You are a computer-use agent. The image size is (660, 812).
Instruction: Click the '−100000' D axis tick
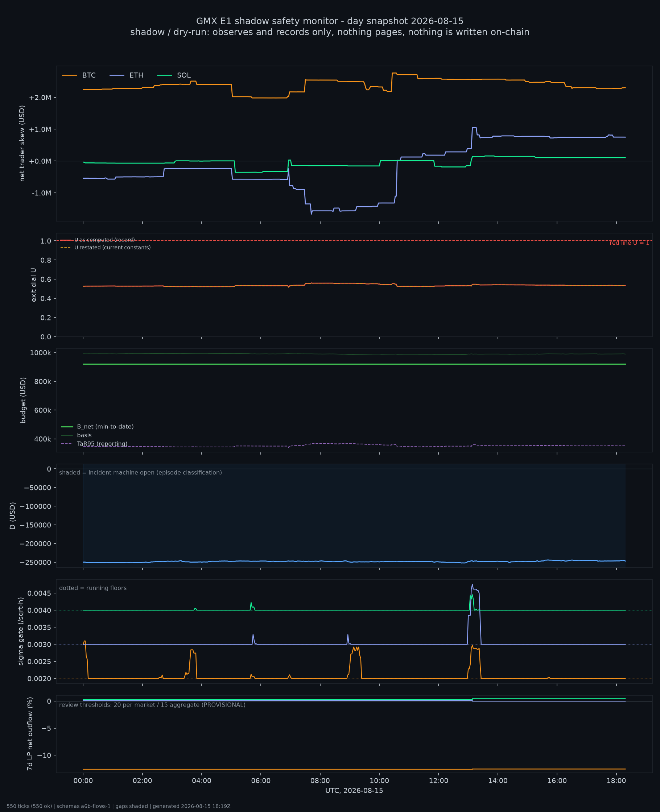coord(36,506)
